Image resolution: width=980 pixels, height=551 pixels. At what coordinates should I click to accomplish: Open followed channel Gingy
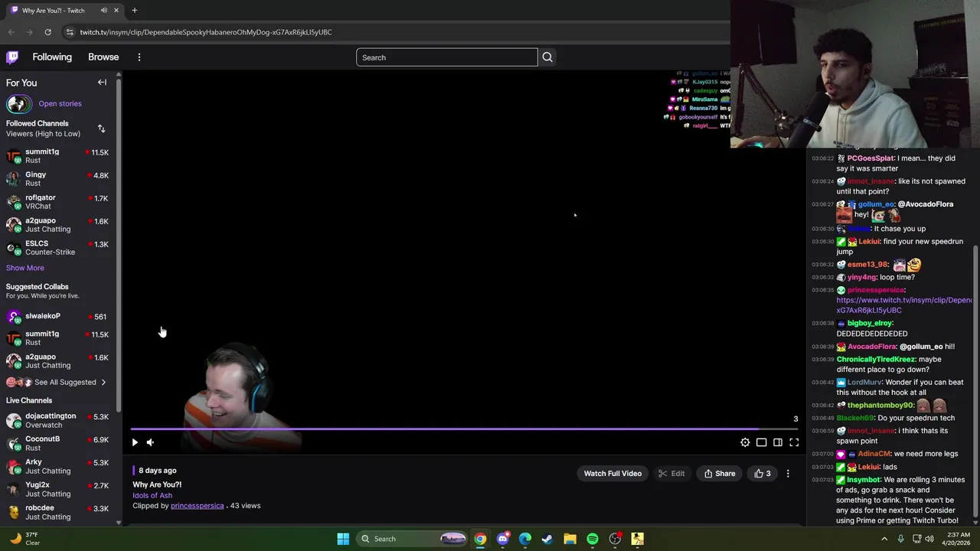[60, 179]
